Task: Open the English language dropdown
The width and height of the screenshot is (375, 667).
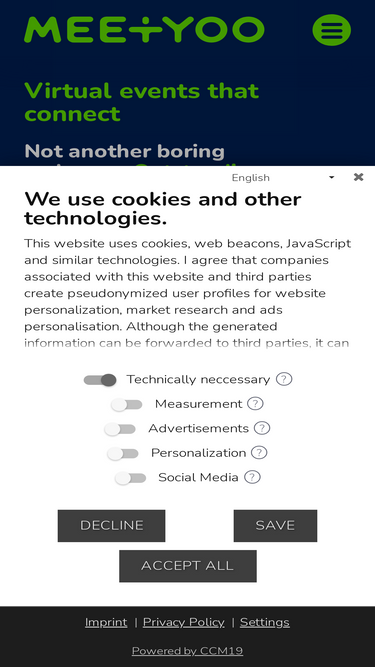Action: coord(282,177)
